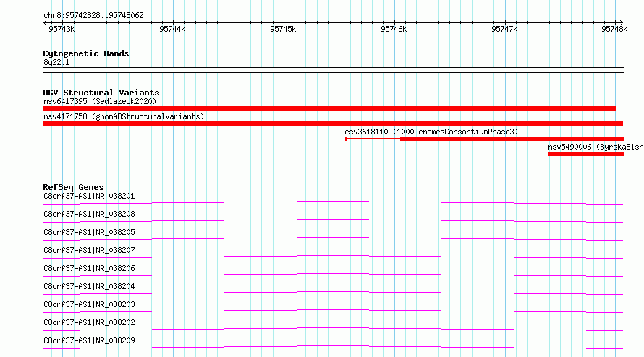This screenshot has height=357, width=644.
Task: Click the chr8:95742828..95748062 coordinate label
Action: (x=93, y=16)
